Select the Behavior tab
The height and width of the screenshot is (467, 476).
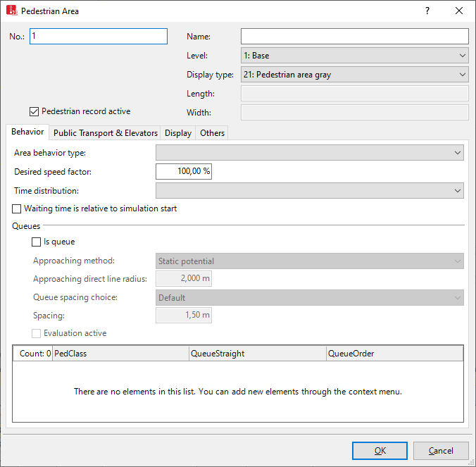pyautogui.click(x=27, y=132)
